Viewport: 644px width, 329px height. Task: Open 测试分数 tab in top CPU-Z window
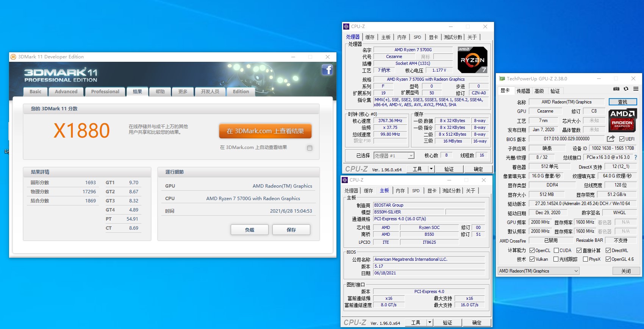[x=453, y=37]
